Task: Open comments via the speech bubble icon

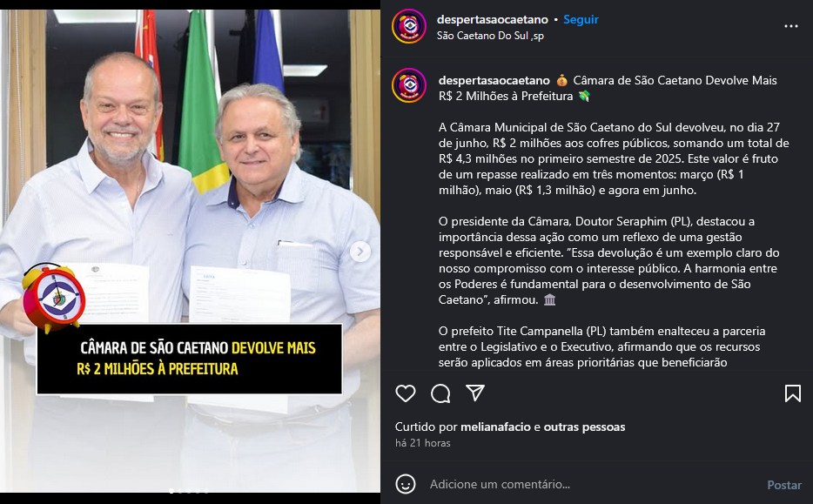Action: pyautogui.click(x=440, y=393)
